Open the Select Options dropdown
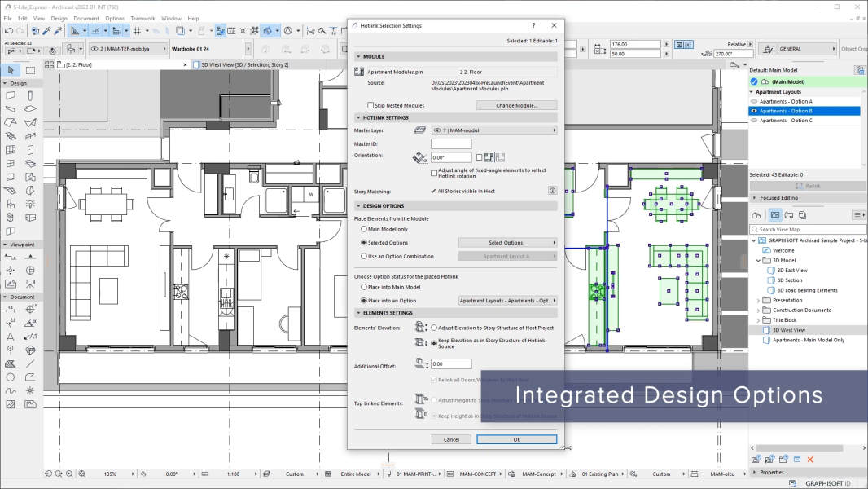This screenshot has width=868, height=489. pos(507,243)
